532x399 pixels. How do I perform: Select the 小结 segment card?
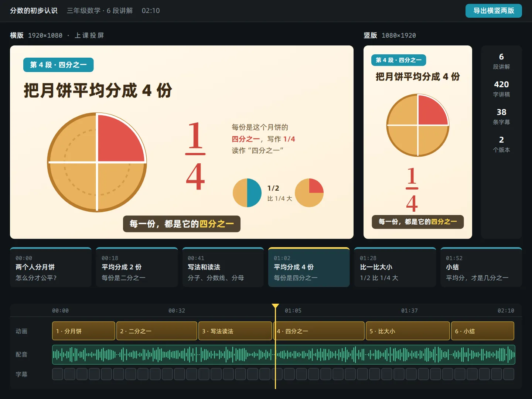481,267
